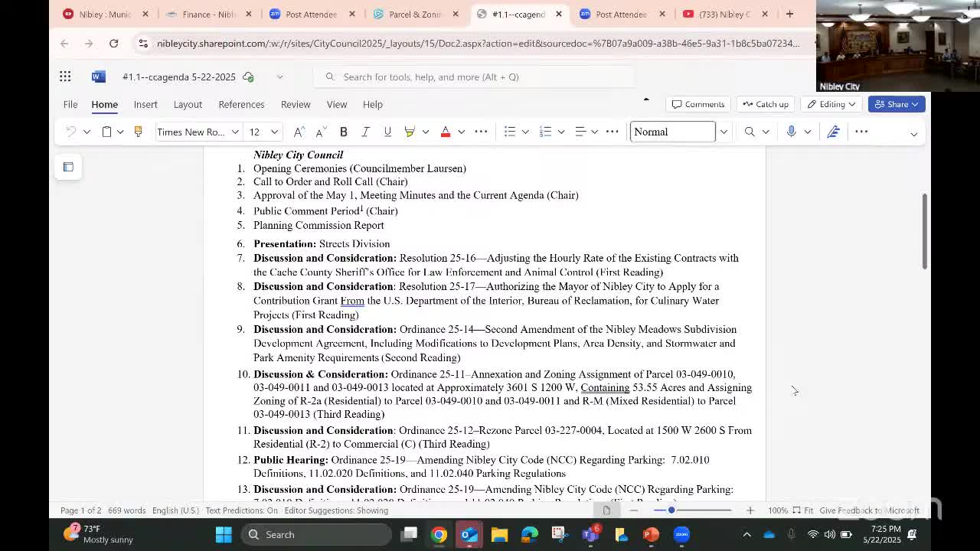Click the Format Painter icon

(x=138, y=132)
